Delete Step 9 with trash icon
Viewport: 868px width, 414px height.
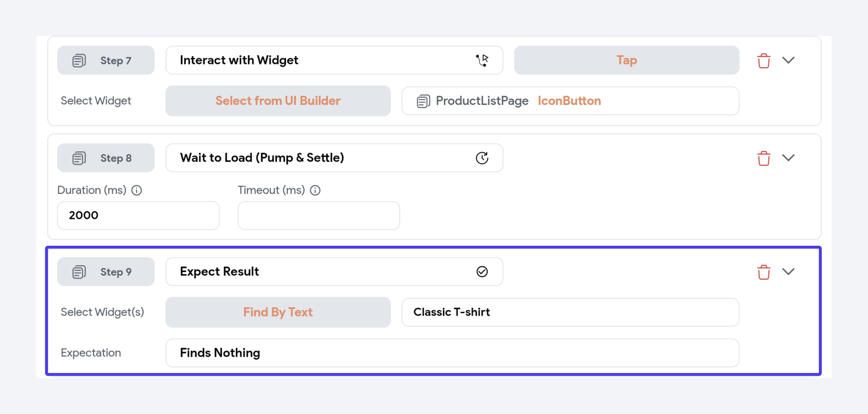point(763,272)
